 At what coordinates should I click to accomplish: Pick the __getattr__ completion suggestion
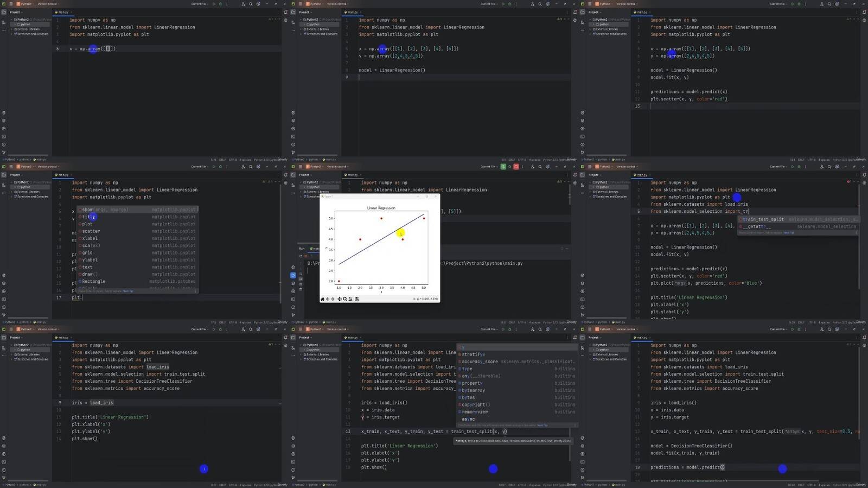pyautogui.click(x=798, y=226)
